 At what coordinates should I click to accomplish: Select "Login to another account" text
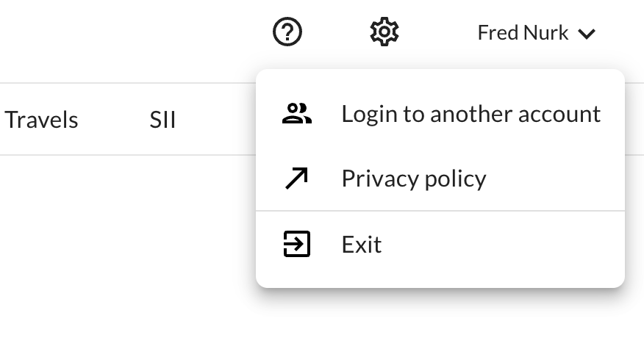471,114
